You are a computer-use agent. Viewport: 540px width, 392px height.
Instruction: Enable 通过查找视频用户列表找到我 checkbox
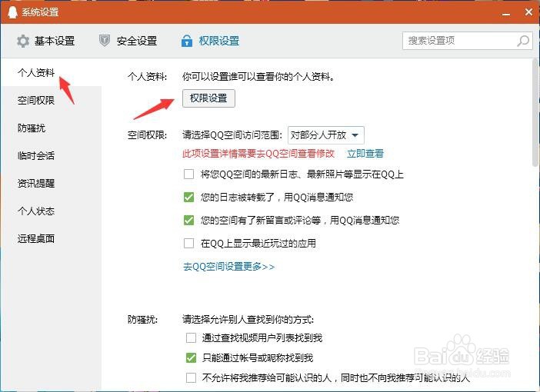[191, 338]
